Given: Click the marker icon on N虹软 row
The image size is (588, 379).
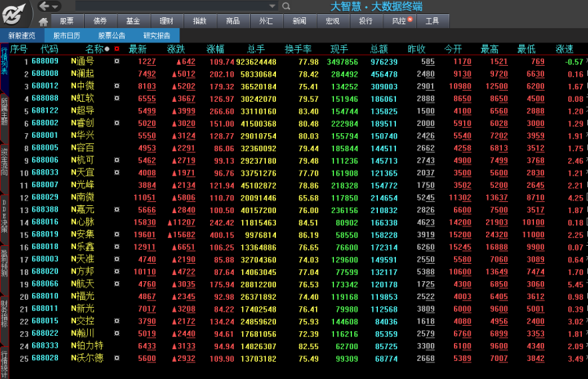Looking at the screenshot, I should [x=117, y=98].
